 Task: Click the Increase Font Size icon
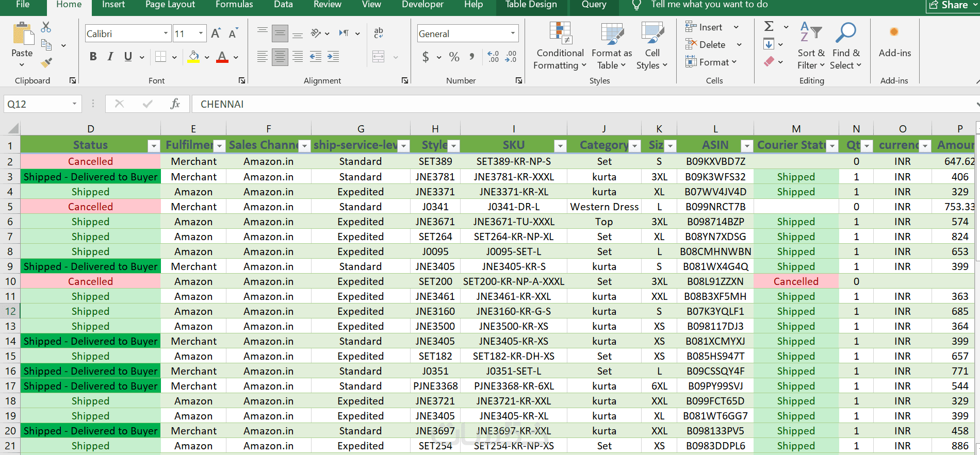(216, 33)
